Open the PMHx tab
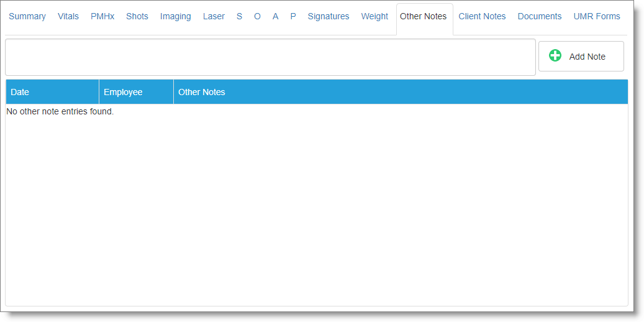Image resolution: width=644 pixels, height=322 pixels. [102, 16]
